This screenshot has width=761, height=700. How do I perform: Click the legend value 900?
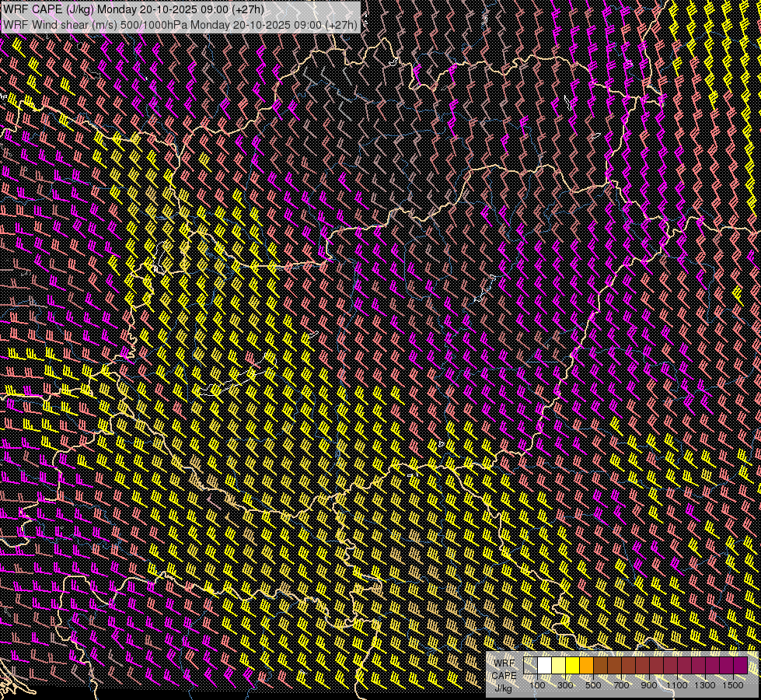pyautogui.click(x=649, y=685)
